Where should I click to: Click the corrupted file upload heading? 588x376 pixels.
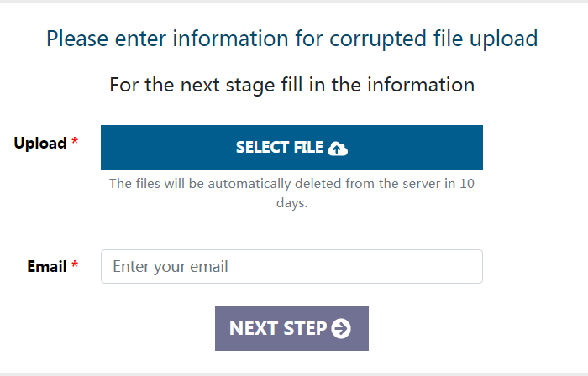coord(291,39)
